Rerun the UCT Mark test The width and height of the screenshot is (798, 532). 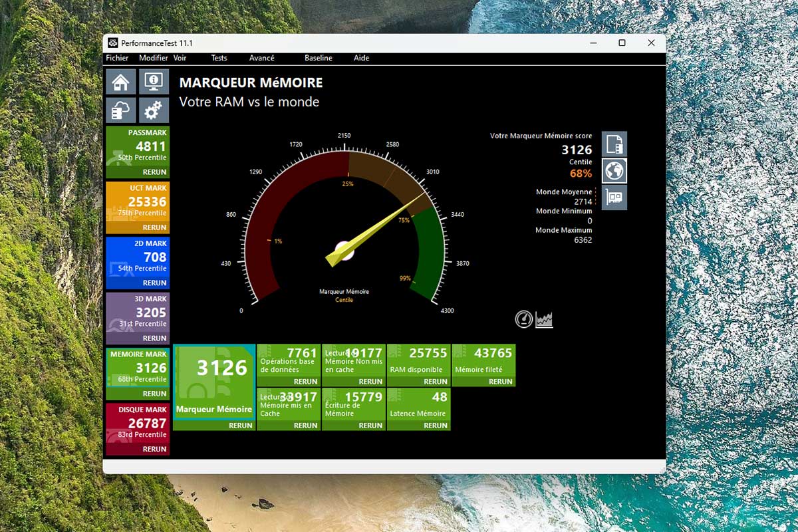click(x=154, y=227)
